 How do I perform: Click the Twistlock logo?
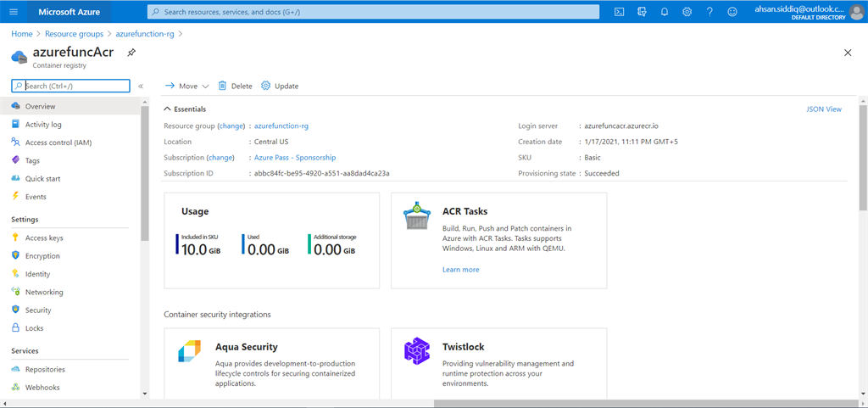pos(417,350)
